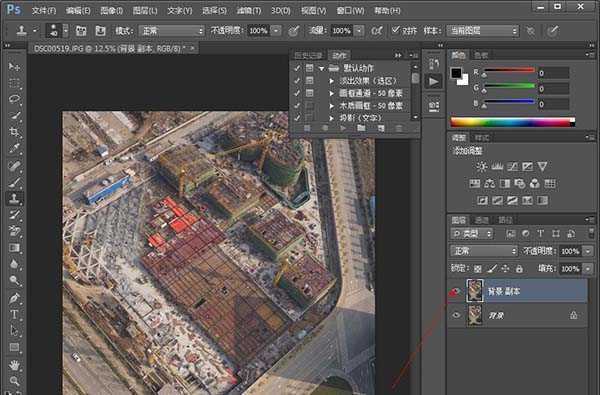Toggle visibility of the 背景 layer
600x395 pixels.
pos(456,315)
